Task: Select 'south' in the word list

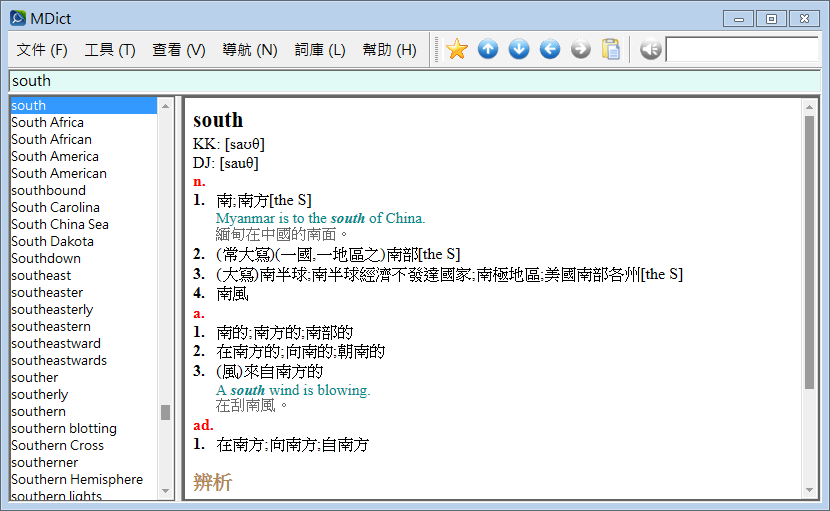Action: coord(83,105)
